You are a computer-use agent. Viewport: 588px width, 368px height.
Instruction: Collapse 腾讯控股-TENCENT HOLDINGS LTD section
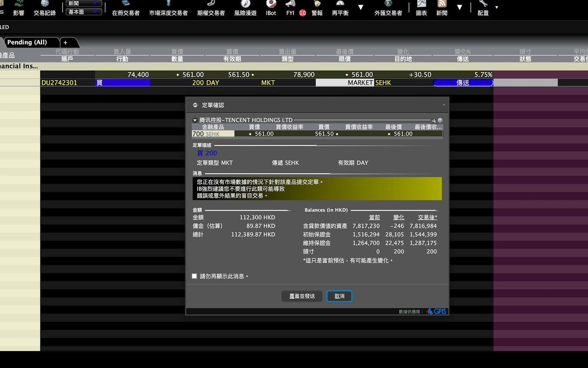tap(195, 120)
